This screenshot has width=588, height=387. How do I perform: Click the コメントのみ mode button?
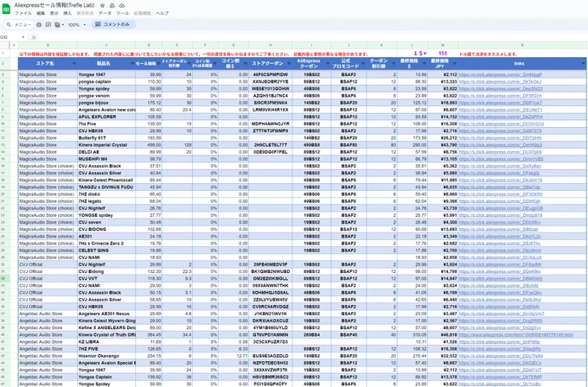[113, 24]
